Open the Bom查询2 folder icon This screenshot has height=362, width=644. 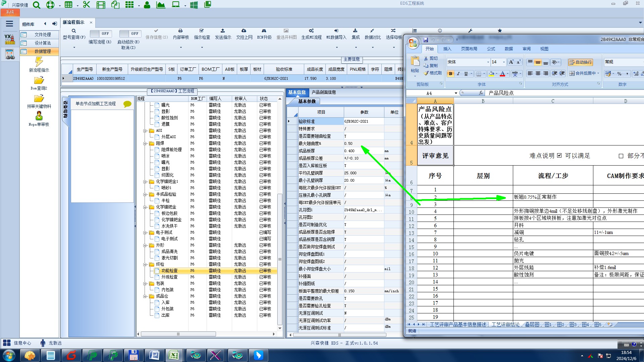click(x=39, y=80)
